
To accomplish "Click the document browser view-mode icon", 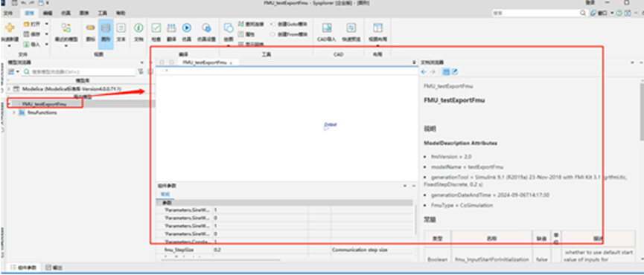I will pos(446,72).
